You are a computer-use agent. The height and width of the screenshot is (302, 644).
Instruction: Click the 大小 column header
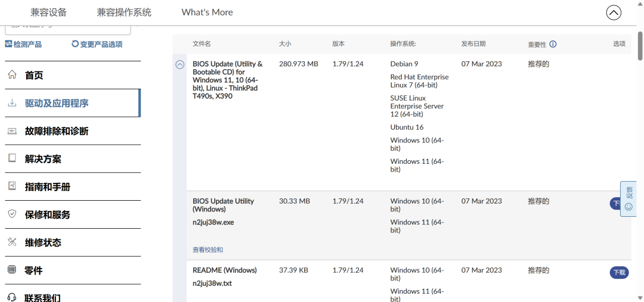point(285,44)
